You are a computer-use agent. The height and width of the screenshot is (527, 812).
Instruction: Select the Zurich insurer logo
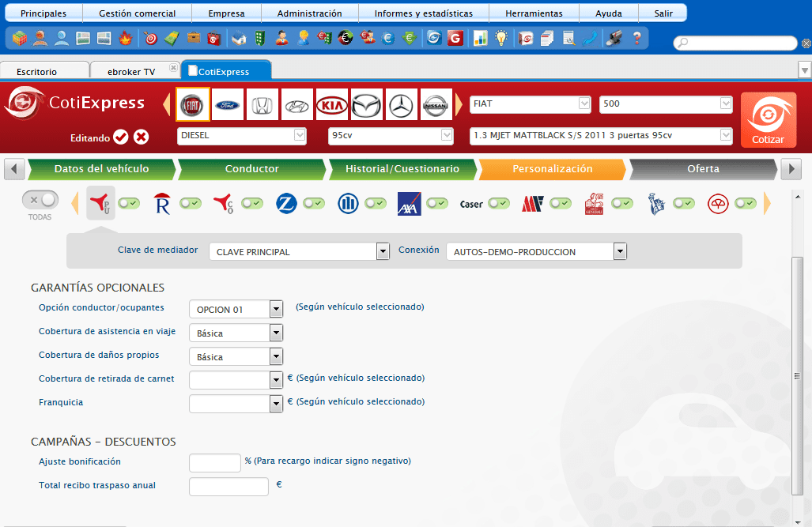point(286,203)
